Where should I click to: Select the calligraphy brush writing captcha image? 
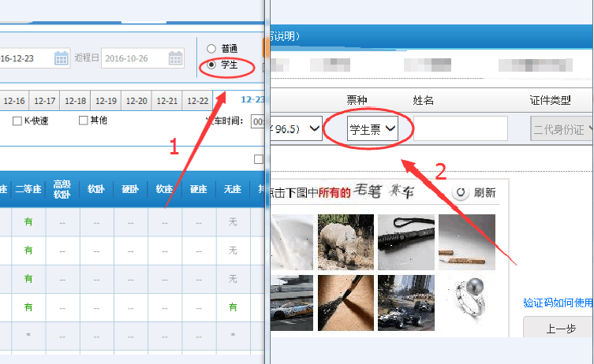(346, 303)
